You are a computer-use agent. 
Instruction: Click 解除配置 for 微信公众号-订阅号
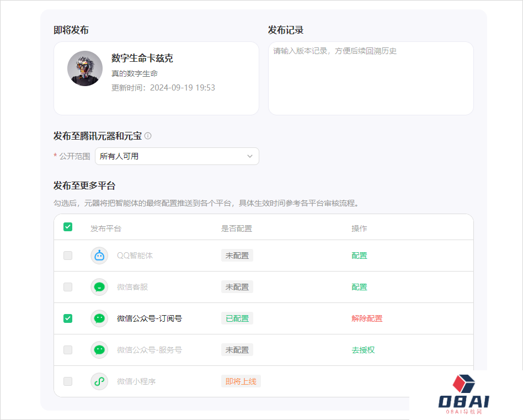coord(367,318)
